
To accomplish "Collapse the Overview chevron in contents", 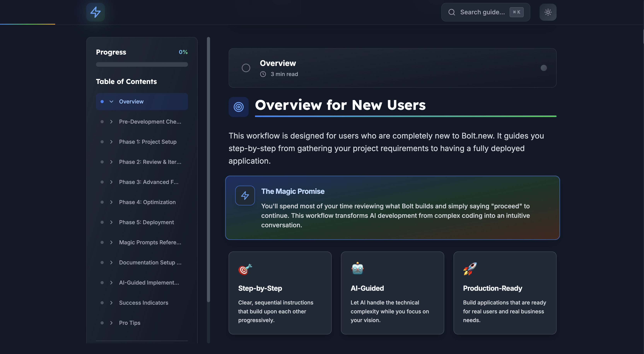I will (111, 102).
